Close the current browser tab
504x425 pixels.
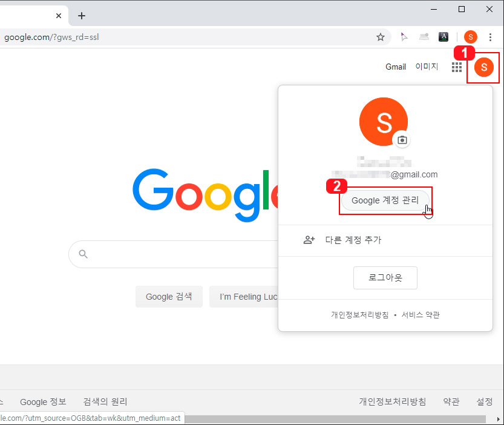[x=59, y=16]
